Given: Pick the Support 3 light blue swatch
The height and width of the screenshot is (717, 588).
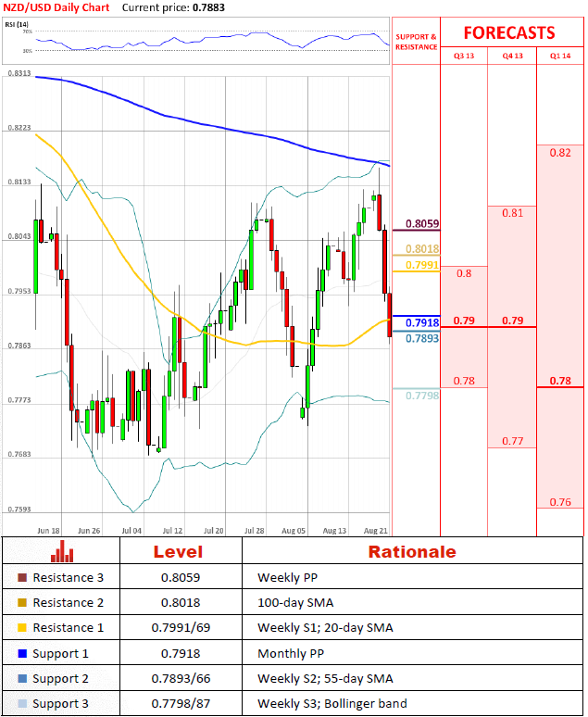Looking at the screenshot, I should [21, 704].
